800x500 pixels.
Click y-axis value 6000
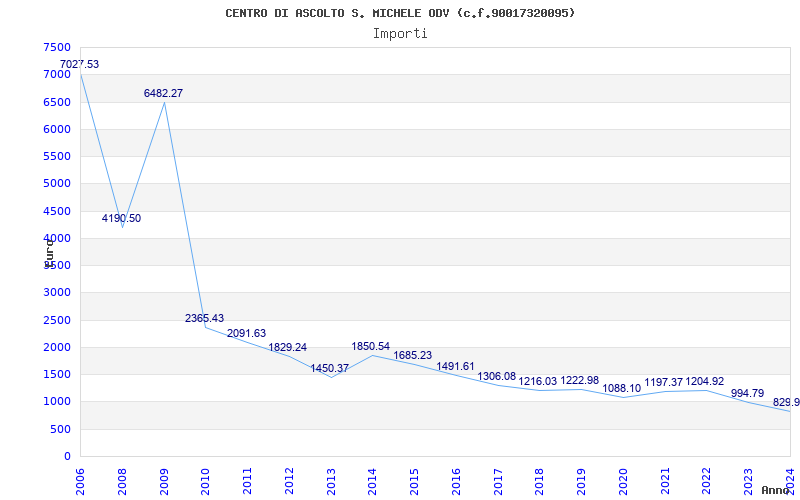[x=57, y=129]
